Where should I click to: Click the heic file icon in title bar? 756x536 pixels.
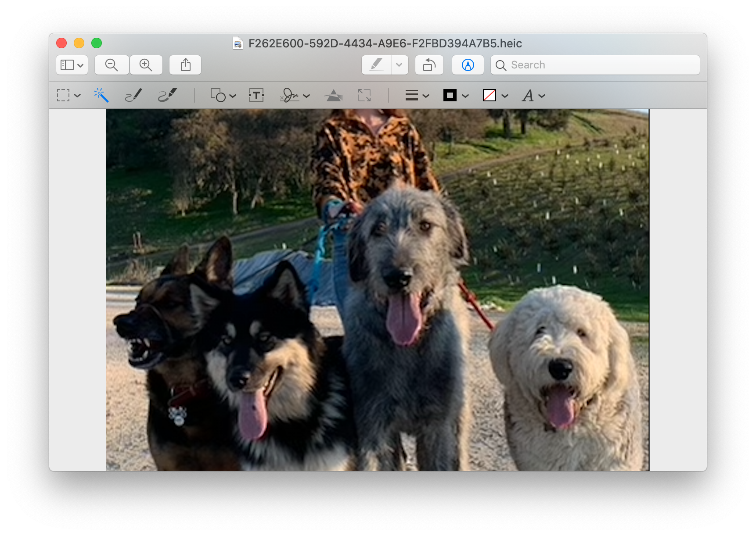click(x=238, y=43)
